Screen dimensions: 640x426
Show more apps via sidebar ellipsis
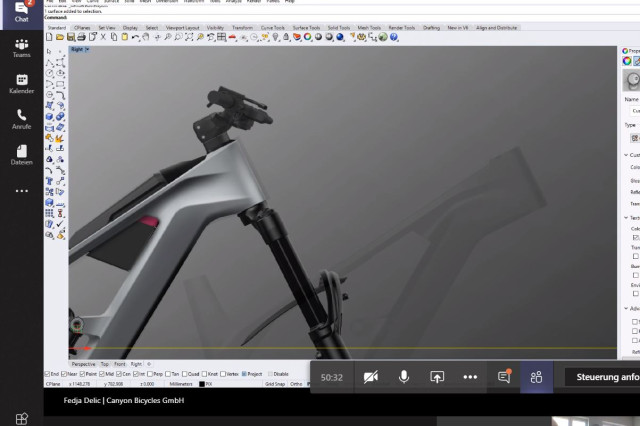pyautogui.click(x=21, y=191)
